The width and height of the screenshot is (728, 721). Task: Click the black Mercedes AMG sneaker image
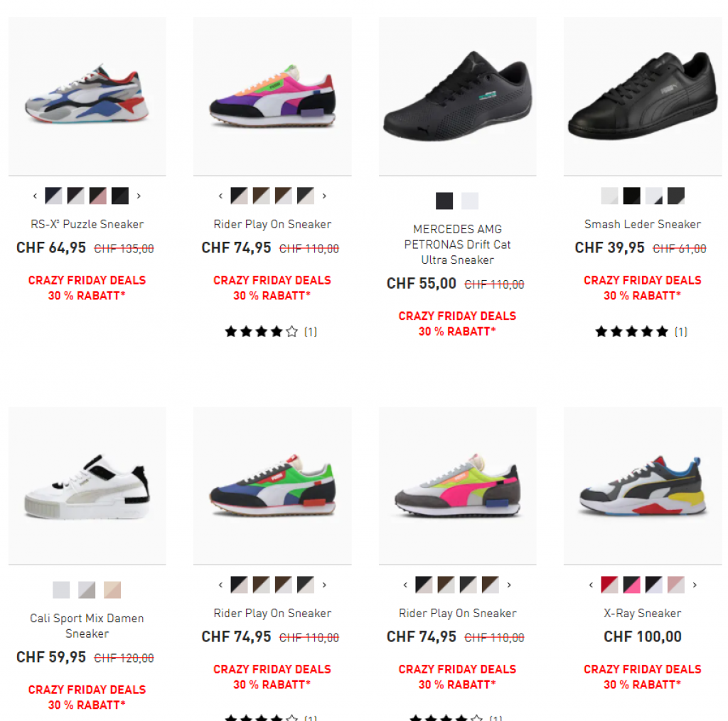(x=457, y=97)
